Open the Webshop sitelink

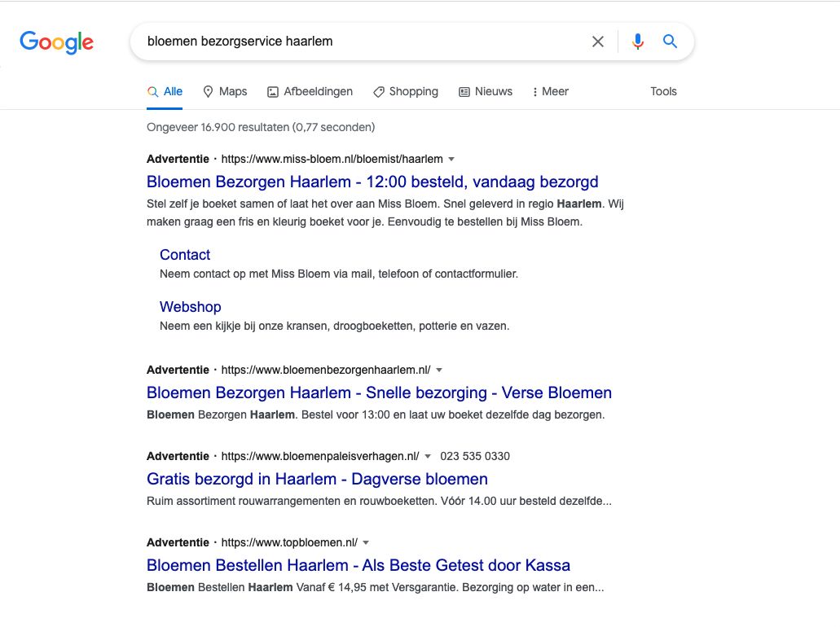[x=190, y=307]
